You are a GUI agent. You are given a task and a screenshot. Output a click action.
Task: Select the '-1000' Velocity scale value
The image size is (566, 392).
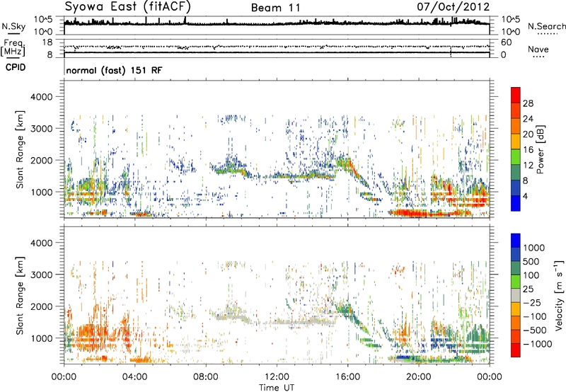click(x=538, y=344)
